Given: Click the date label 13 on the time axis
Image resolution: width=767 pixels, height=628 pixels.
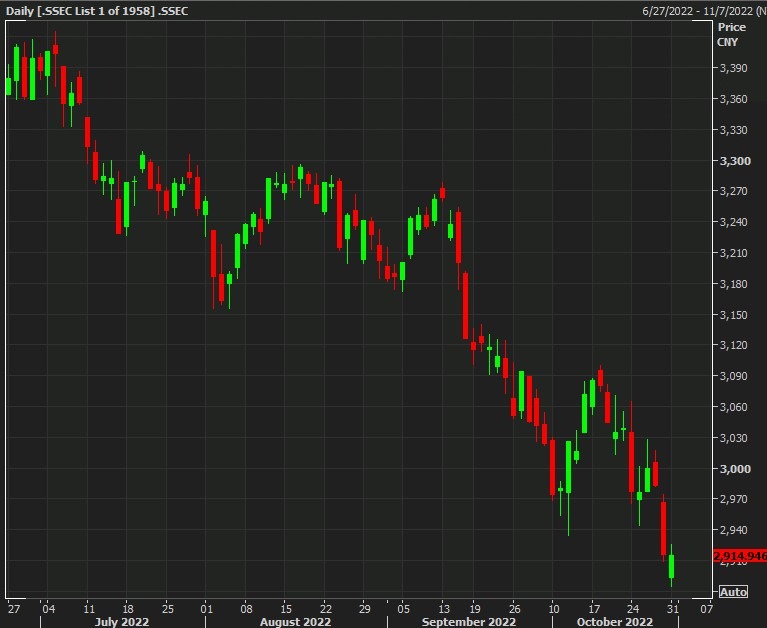Looking at the screenshot, I should [443, 609].
